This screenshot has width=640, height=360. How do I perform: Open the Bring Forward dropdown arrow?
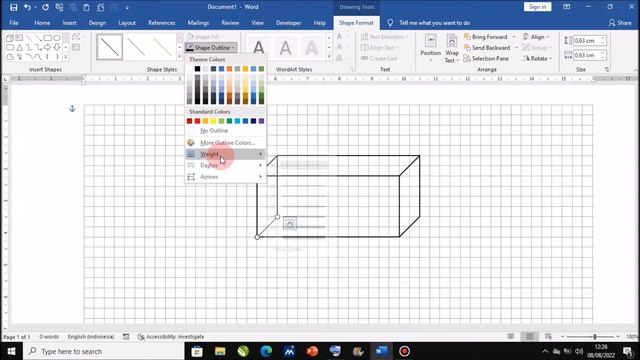[514, 37]
